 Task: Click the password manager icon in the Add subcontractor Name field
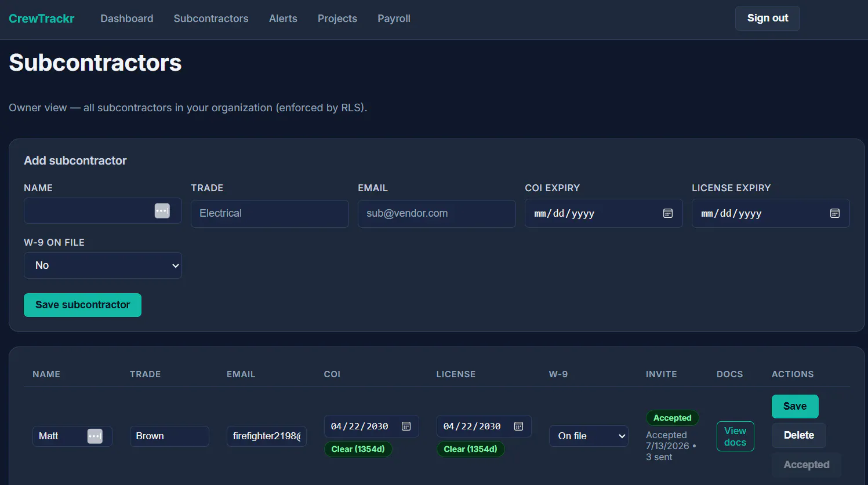pos(162,211)
